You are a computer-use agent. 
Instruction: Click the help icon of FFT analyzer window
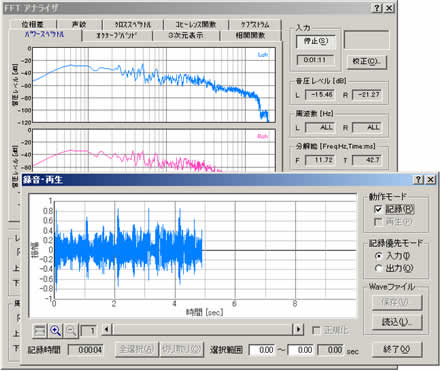(x=377, y=8)
